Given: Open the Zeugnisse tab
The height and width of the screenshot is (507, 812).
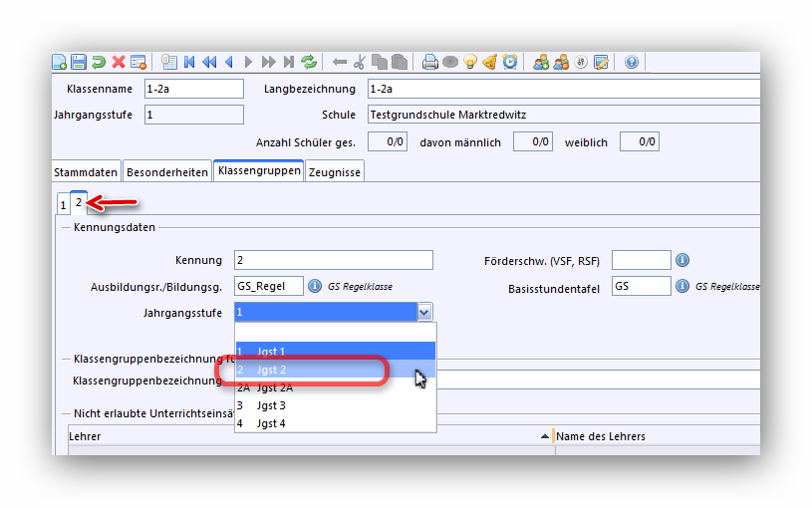Looking at the screenshot, I should pos(335,172).
